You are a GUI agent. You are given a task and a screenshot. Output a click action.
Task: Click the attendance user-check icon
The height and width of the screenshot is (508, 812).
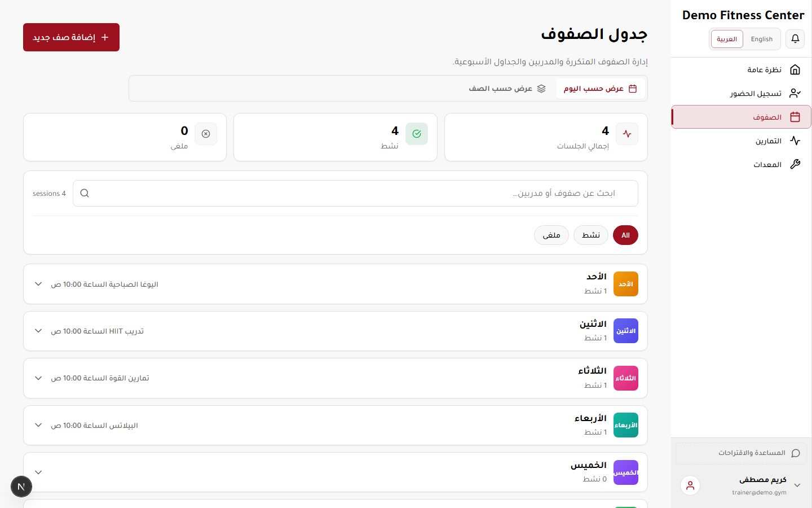[795, 93]
